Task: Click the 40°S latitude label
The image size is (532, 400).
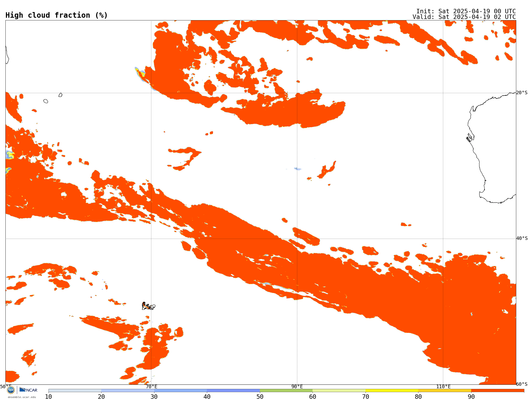Action: tap(522, 238)
